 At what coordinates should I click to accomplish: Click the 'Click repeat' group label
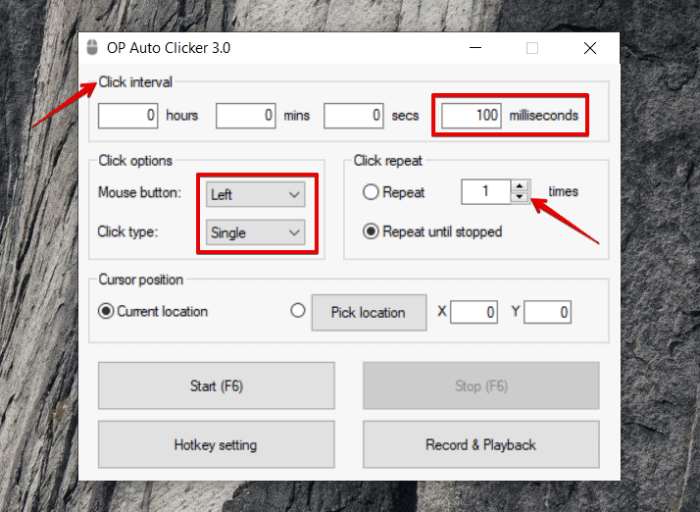point(388,161)
